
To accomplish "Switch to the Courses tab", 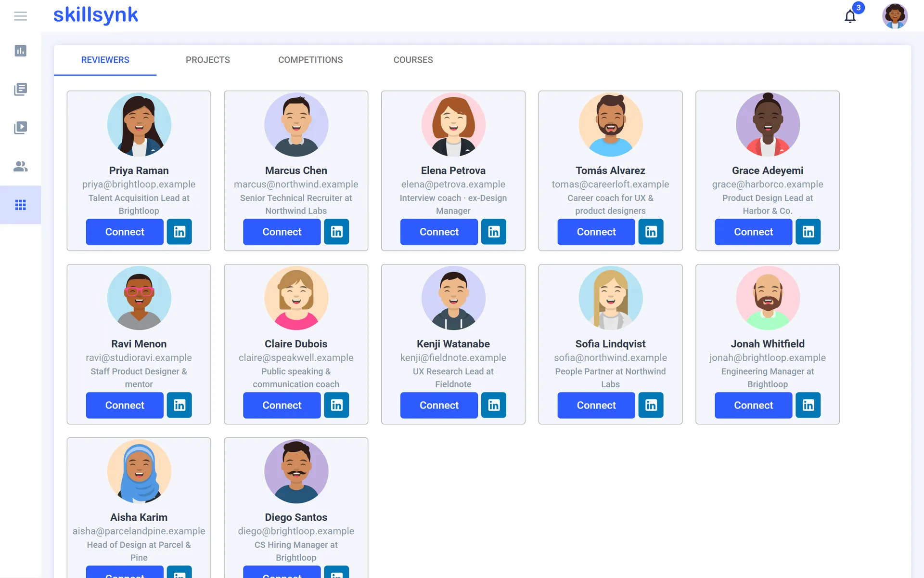I will pyautogui.click(x=413, y=60).
